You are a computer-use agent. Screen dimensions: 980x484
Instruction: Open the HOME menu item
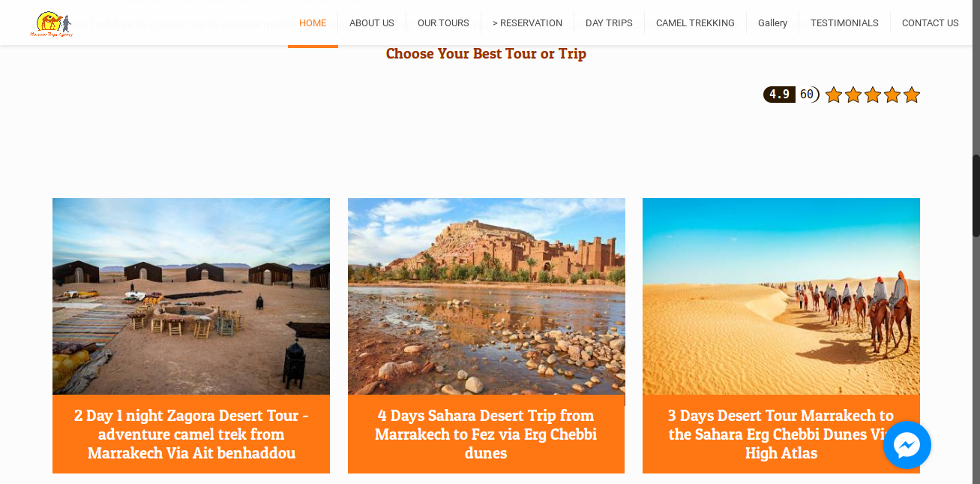[313, 23]
